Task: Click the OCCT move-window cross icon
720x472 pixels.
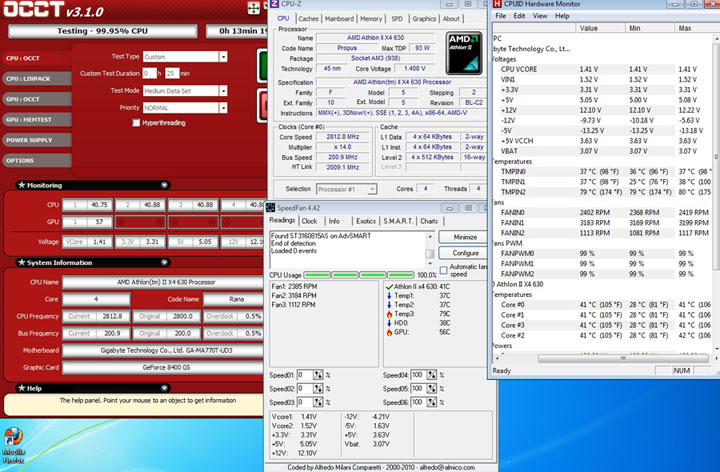Action: 253,8
